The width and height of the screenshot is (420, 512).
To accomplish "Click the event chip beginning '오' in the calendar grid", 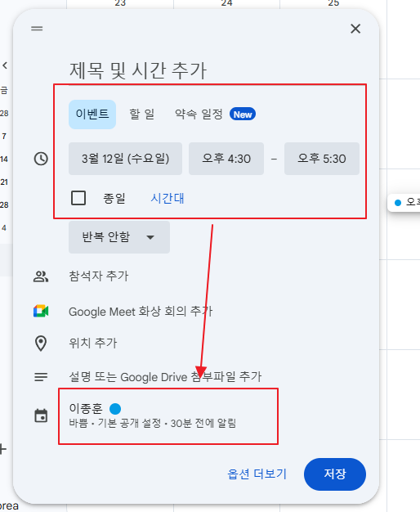I will tap(404, 203).
